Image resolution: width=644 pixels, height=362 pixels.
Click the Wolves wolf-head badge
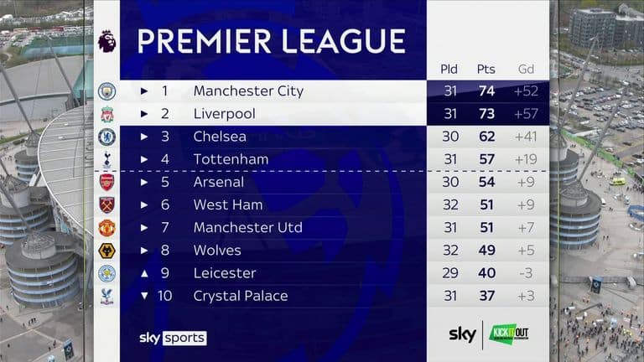click(x=106, y=251)
